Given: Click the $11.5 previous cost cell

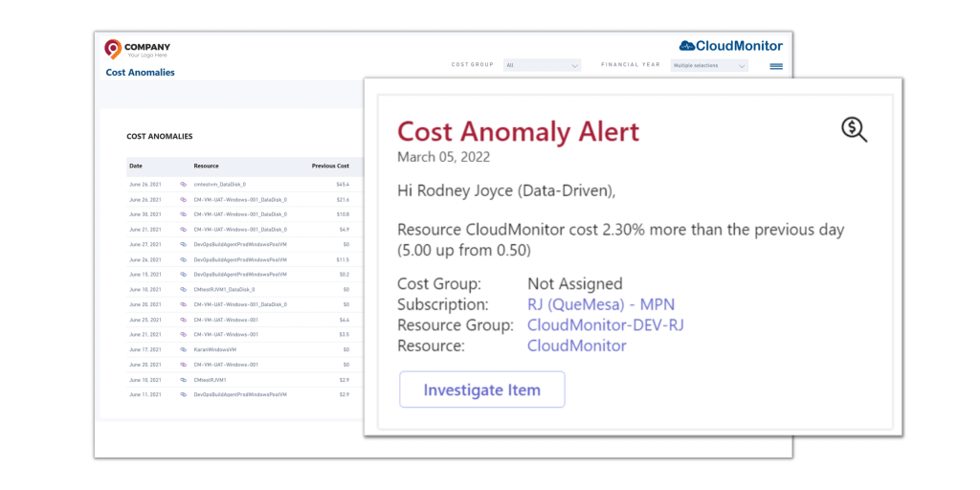Looking at the screenshot, I should [343, 259].
